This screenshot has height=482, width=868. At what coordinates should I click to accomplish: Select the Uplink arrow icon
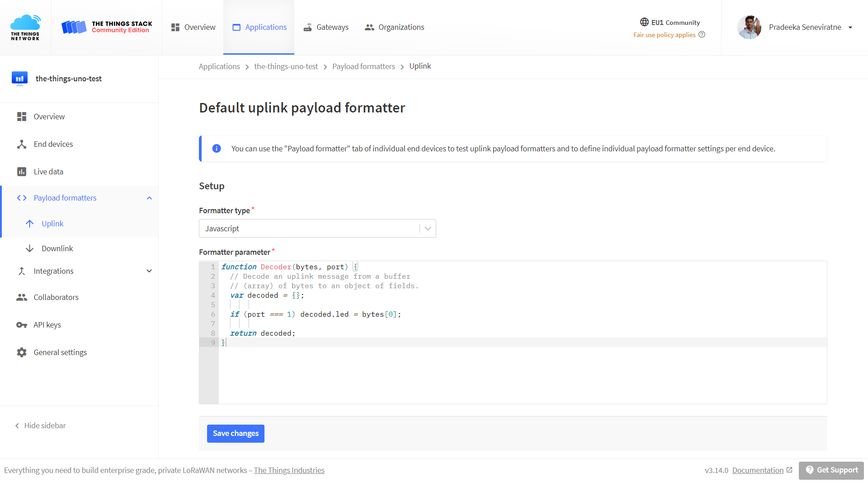[x=29, y=223]
